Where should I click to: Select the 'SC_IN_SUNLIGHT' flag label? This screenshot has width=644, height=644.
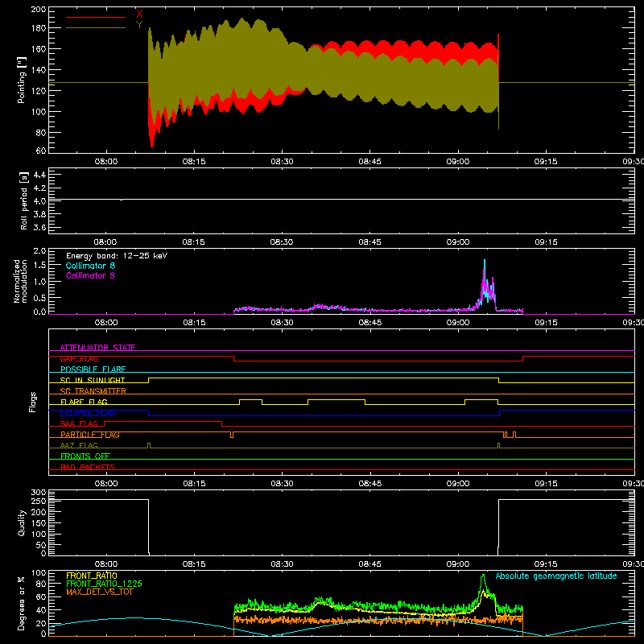pyautogui.click(x=93, y=380)
